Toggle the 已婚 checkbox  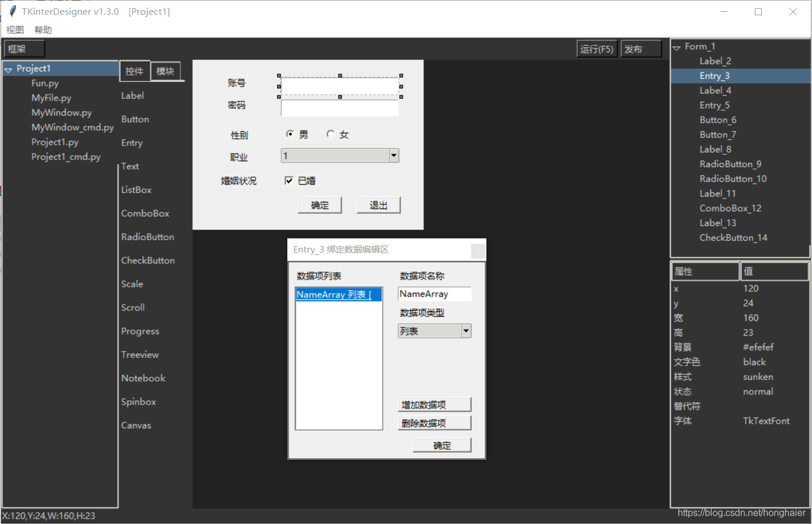coord(289,180)
